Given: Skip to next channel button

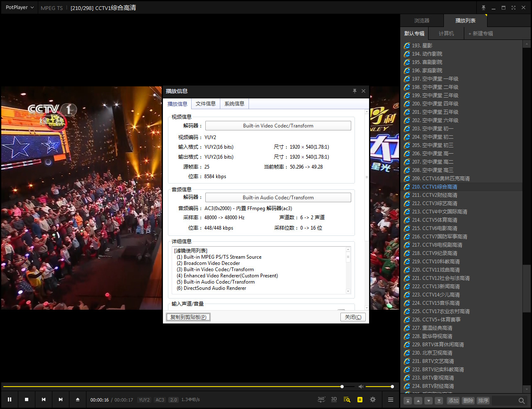Looking at the screenshot, I should (61, 399).
